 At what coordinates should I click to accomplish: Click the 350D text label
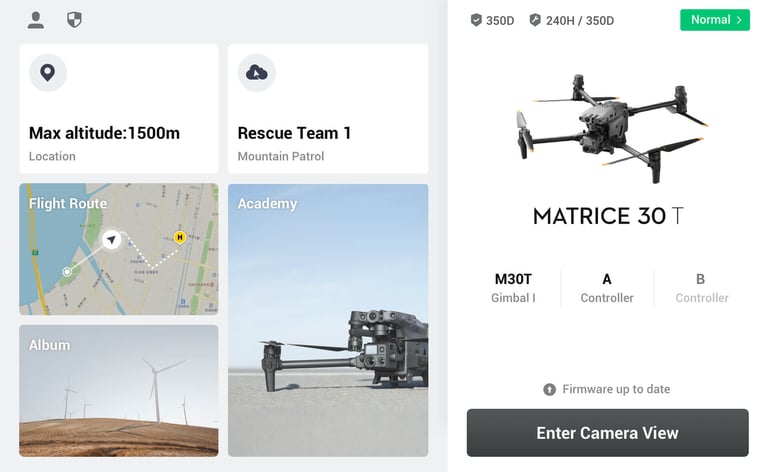500,21
